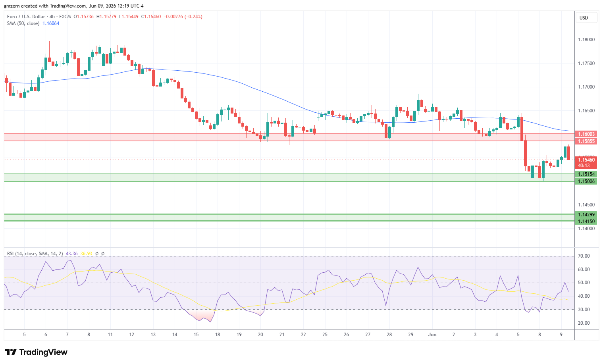Viewport: 603px width, 364px height.
Task: Click the SMA (50, close) indicator legend
Action: (x=23, y=23)
